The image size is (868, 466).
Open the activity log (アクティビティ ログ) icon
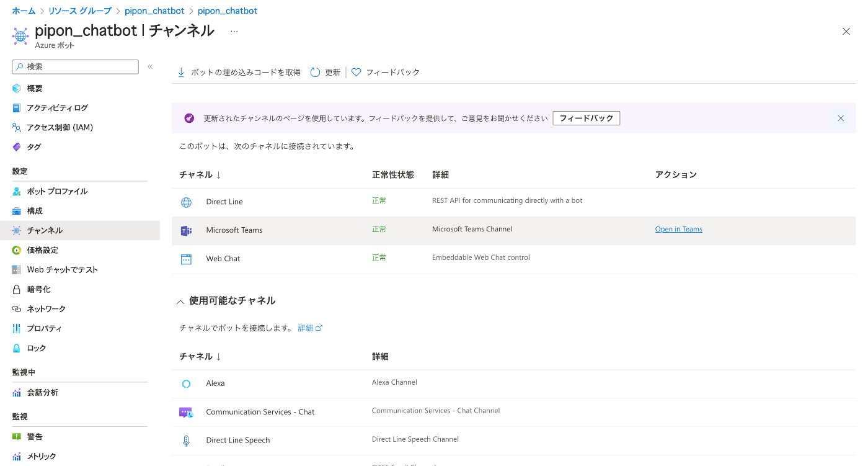[17, 108]
